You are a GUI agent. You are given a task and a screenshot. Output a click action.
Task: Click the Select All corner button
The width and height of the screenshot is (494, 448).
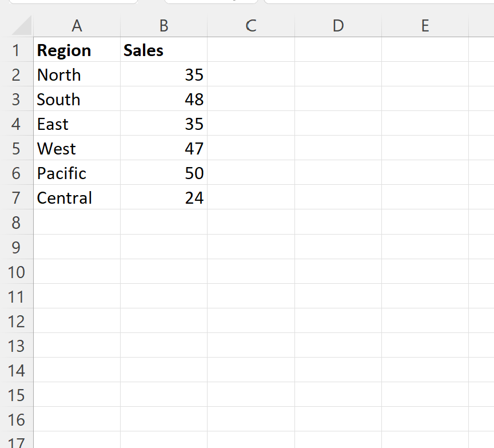click(x=18, y=25)
